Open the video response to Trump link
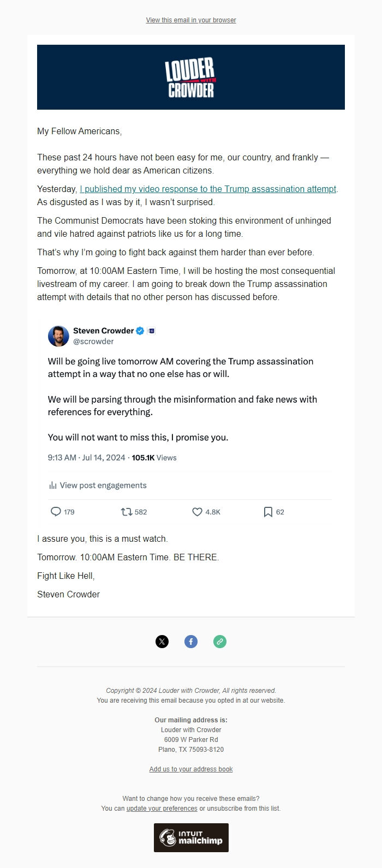The height and width of the screenshot is (868, 382). 208,189
